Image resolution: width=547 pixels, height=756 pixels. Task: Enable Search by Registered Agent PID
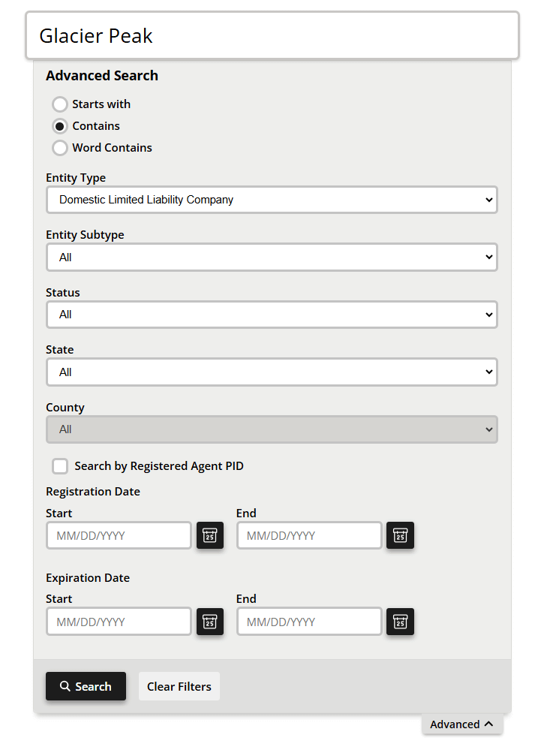[60, 466]
